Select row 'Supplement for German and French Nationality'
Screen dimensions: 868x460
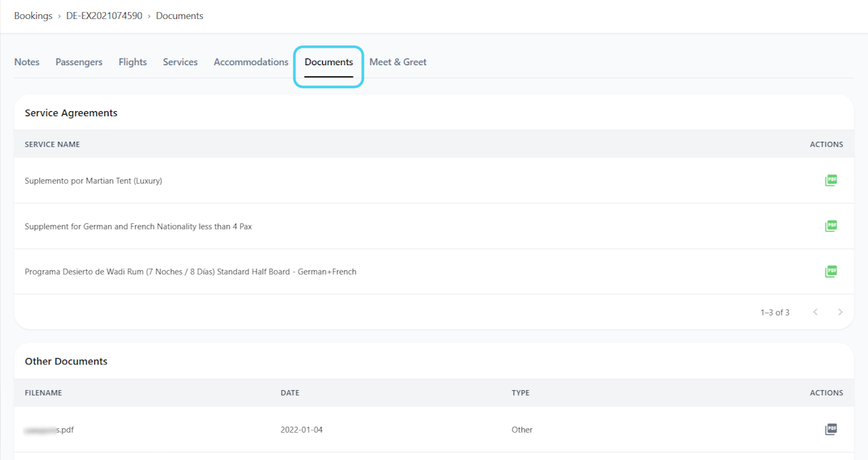click(434, 226)
